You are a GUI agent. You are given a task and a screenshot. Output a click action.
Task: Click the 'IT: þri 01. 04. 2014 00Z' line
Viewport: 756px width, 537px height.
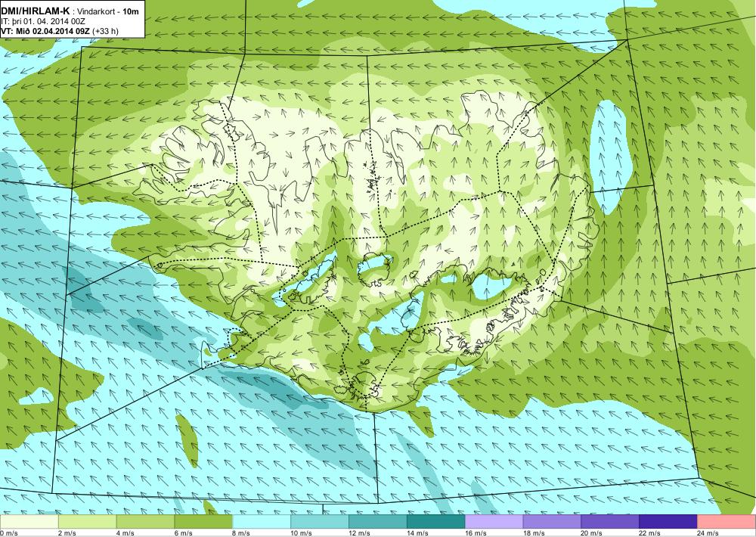tap(43, 21)
